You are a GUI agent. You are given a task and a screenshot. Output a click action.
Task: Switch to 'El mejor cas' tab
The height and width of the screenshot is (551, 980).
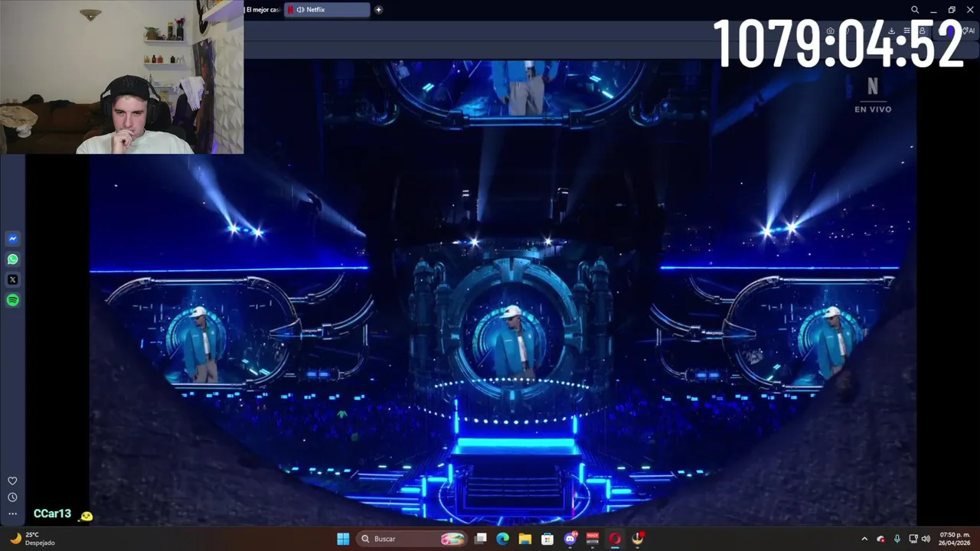[263, 10]
